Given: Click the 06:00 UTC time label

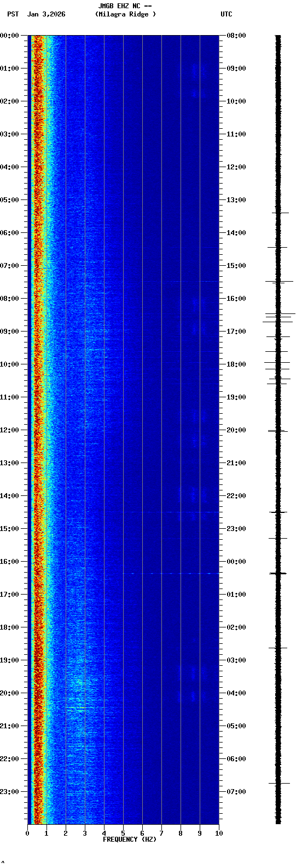Looking at the screenshot, I should pos(236,759).
